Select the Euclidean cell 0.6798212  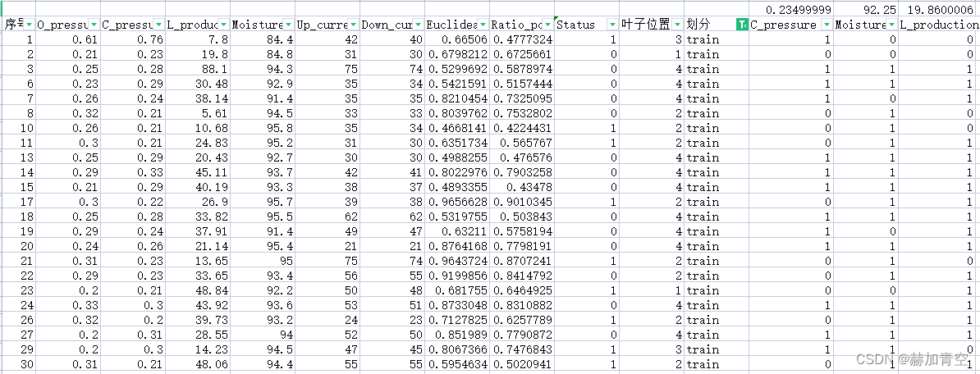click(x=457, y=53)
